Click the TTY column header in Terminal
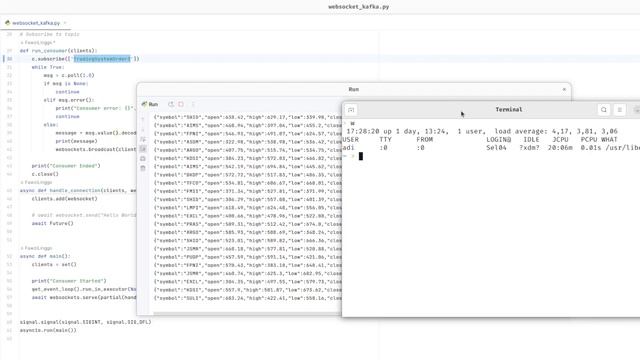 pyautogui.click(x=385, y=140)
